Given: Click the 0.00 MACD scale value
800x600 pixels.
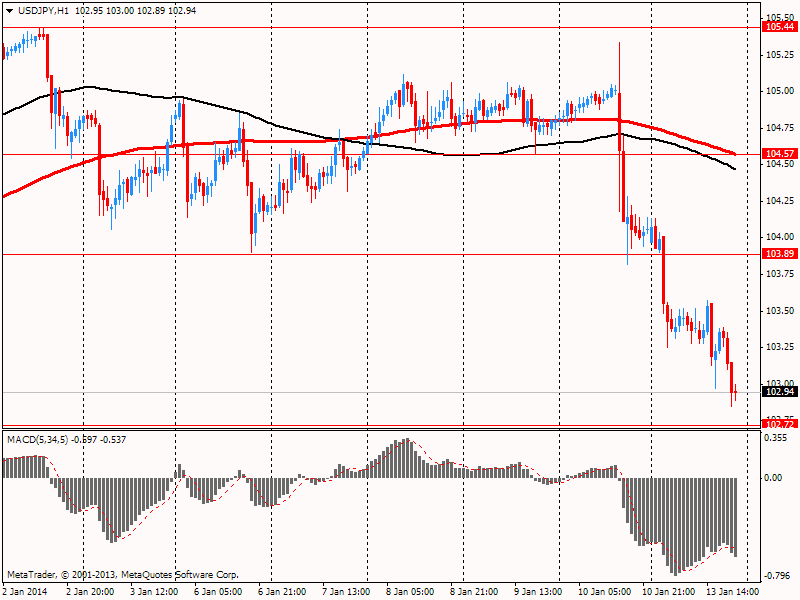Looking at the screenshot, I should pos(774,478).
